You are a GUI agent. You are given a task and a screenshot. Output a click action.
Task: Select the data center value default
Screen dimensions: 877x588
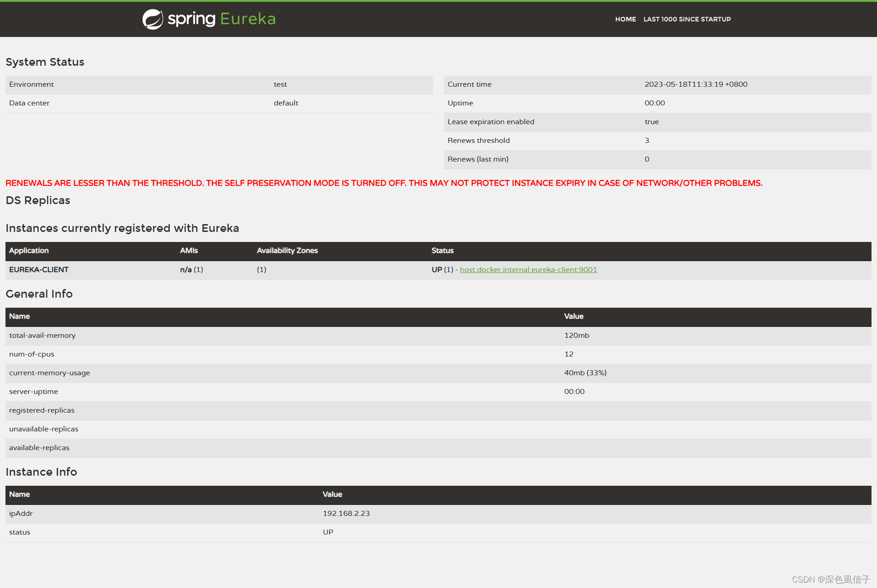(x=286, y=103)
